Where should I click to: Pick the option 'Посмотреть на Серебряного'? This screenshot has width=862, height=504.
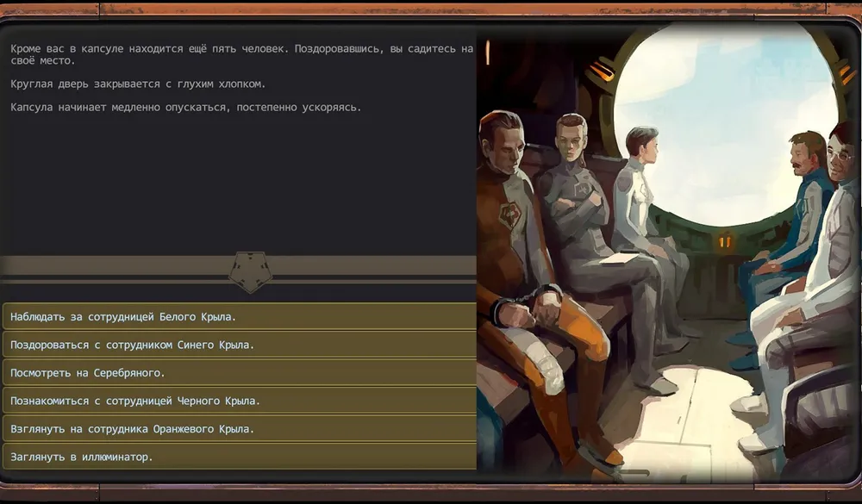click(239, 373)
